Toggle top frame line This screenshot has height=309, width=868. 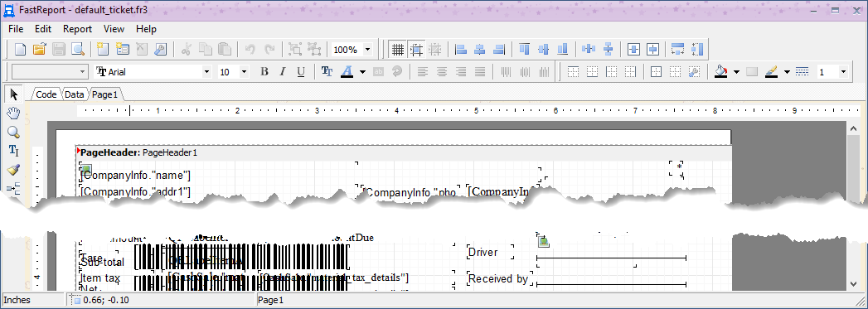click(574, 71)
